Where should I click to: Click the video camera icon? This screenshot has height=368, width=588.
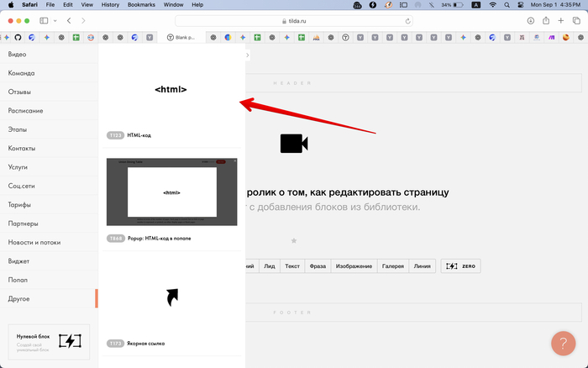294,144
